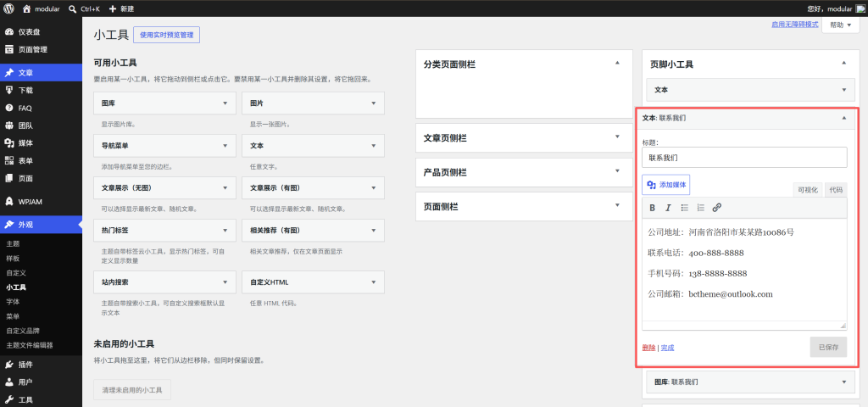Viewport: 868px width, 407px height.
Task: Toggle bold in the text widget editor
Action: coord(653,208)
